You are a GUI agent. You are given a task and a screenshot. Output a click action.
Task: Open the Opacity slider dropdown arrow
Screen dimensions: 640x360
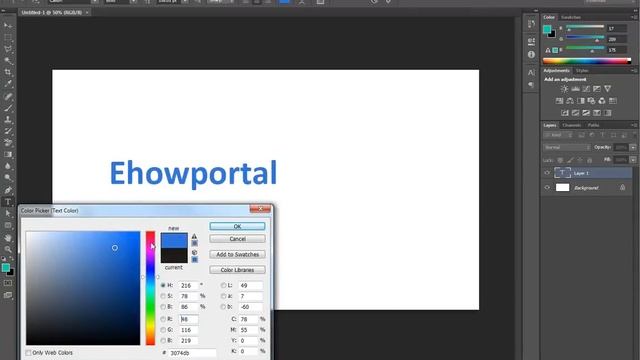633,147
